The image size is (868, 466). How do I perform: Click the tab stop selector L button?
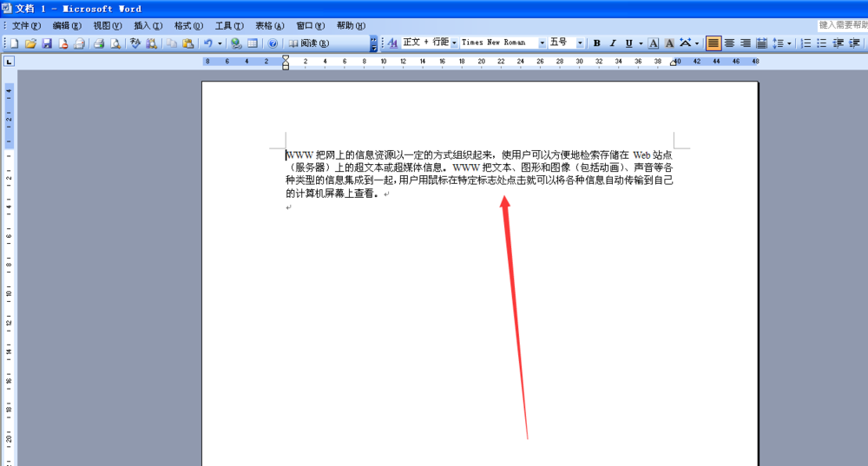point(9,62)
